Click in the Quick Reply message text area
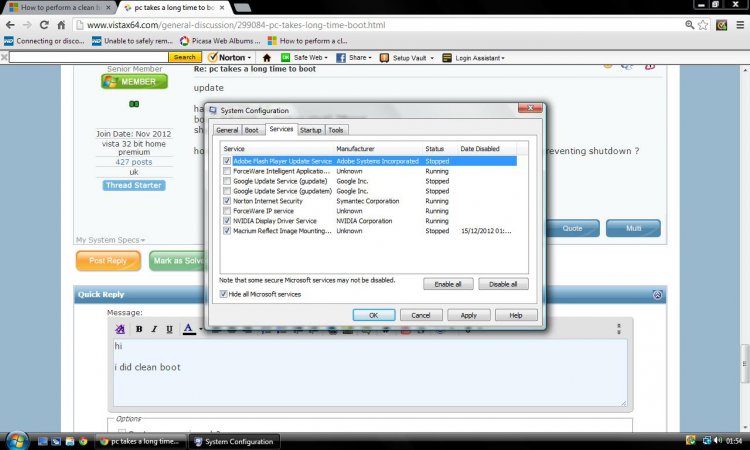The width and height of the screenshot is (750, 450). 370,373
